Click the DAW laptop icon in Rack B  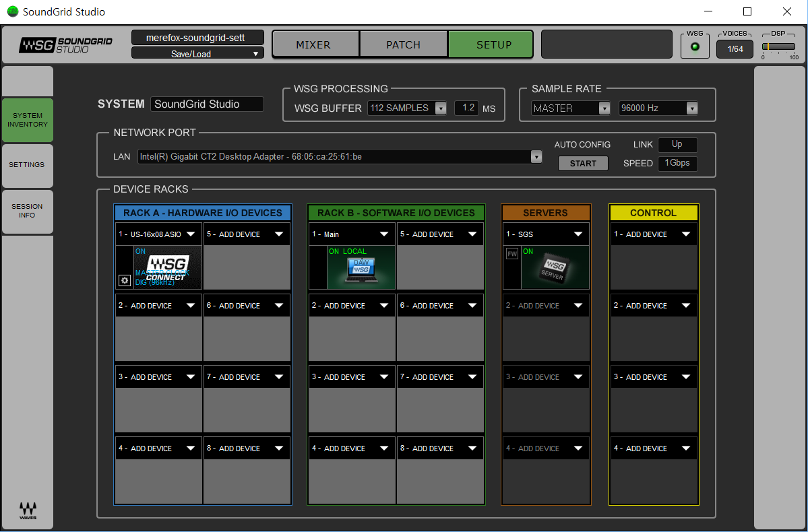coord(361,268)
